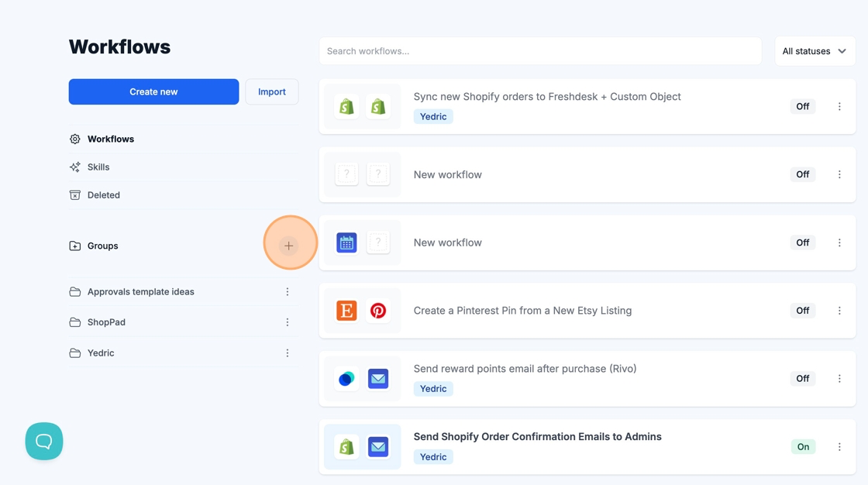
Task: Click the Pinterest icon in workflow row
Action: (378, 311)
